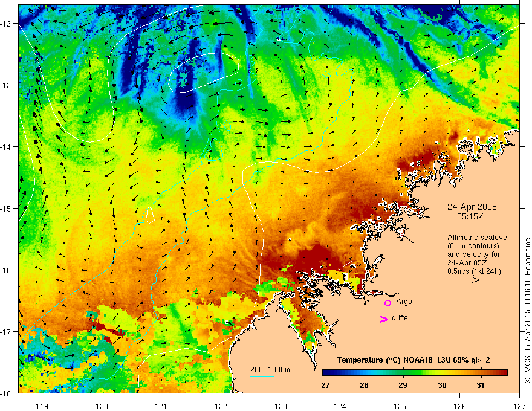
Task: Click the small white contour polygon near 121E, 15S
Action: coord(150,215)
